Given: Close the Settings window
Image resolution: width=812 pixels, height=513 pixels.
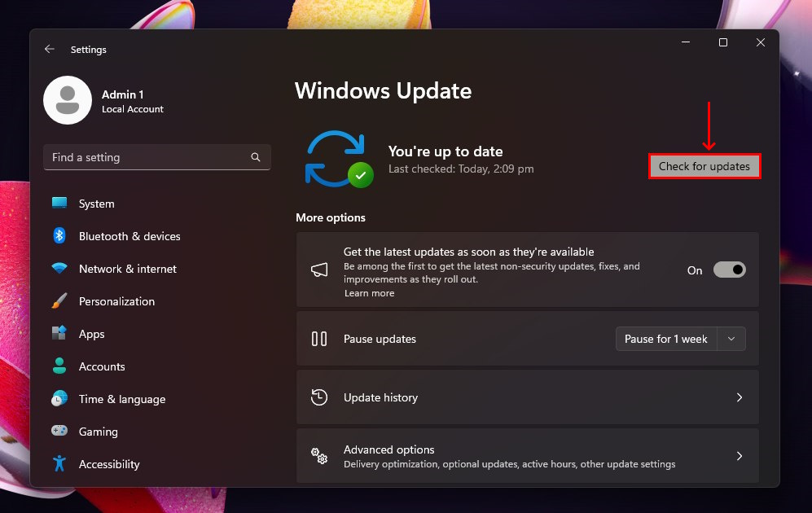Looking at the screenshot, I should tap(760, 42).
